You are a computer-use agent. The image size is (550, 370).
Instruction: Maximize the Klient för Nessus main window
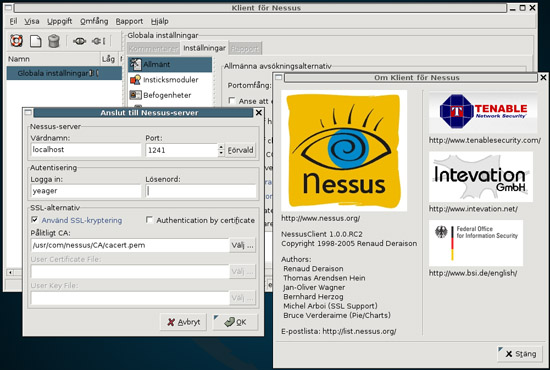(x=523, y=7)
